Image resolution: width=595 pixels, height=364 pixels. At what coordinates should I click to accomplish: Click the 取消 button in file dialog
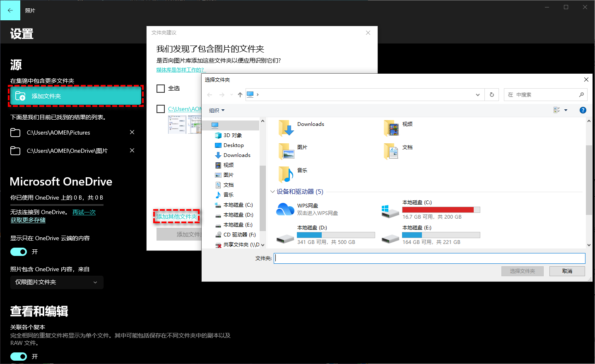coord(567,271)
